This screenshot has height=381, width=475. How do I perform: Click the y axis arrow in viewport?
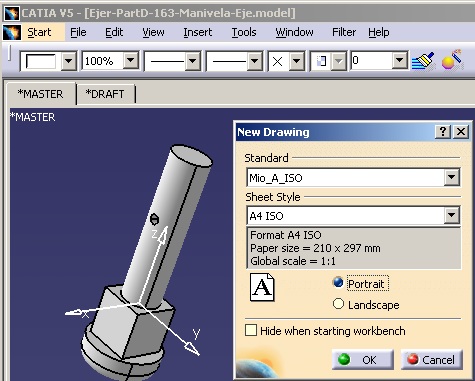click(191, 348)
